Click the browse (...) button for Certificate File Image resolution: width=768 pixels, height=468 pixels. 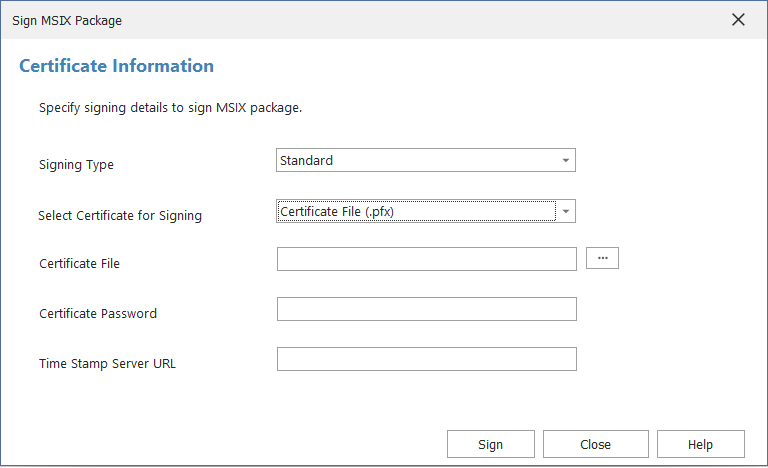point(602,258)
